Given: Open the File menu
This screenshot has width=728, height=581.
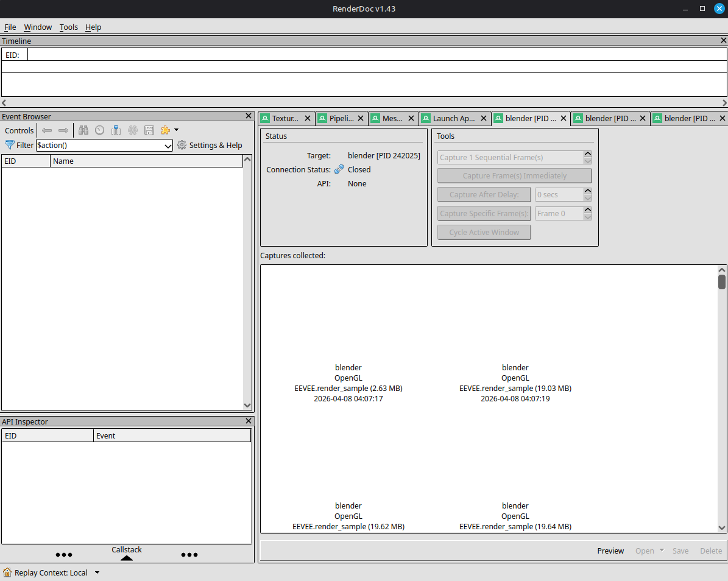Looking at the screenshot, I should coord(10,27).
